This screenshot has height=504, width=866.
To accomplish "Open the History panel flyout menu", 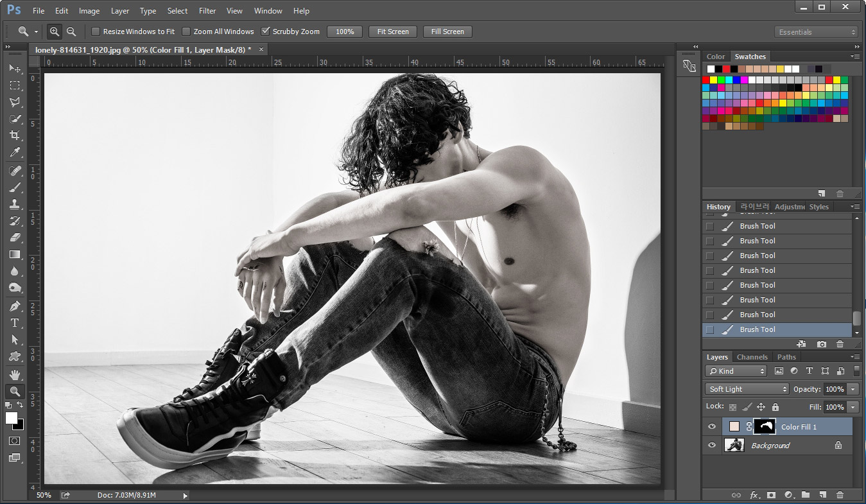I will click(x=855, y=206).
